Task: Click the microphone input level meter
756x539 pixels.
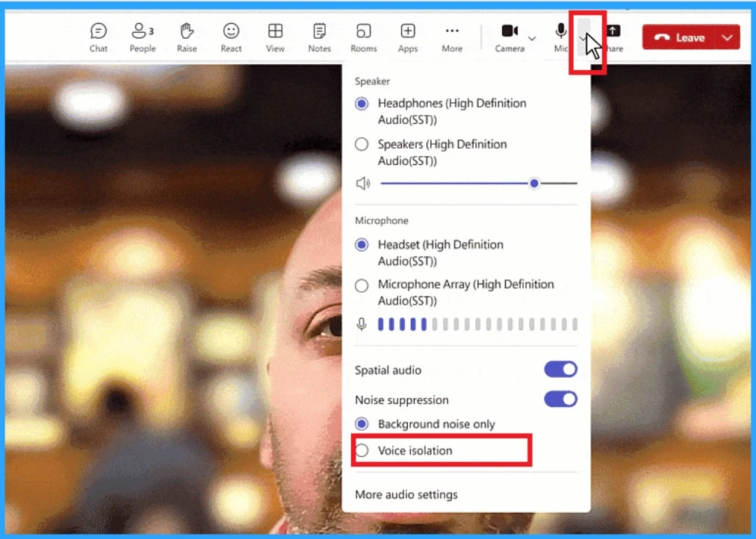Action: [x=477, y=324]
